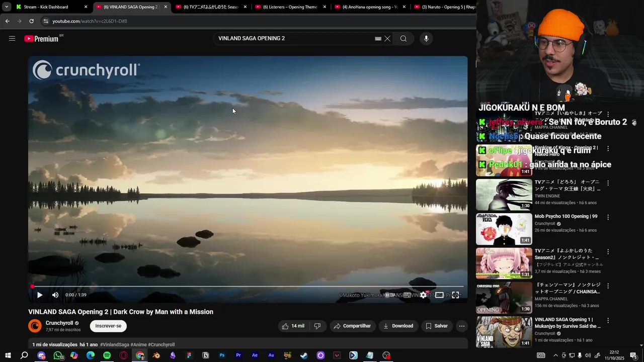This screenshot has width=644, height=362.
Task: Show hidden system tray icons
Action: (x=555, y=355)
